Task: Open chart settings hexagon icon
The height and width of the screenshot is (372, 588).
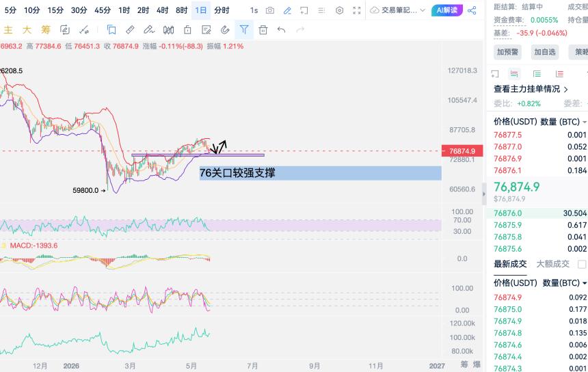Action: (x=339, y=10)
